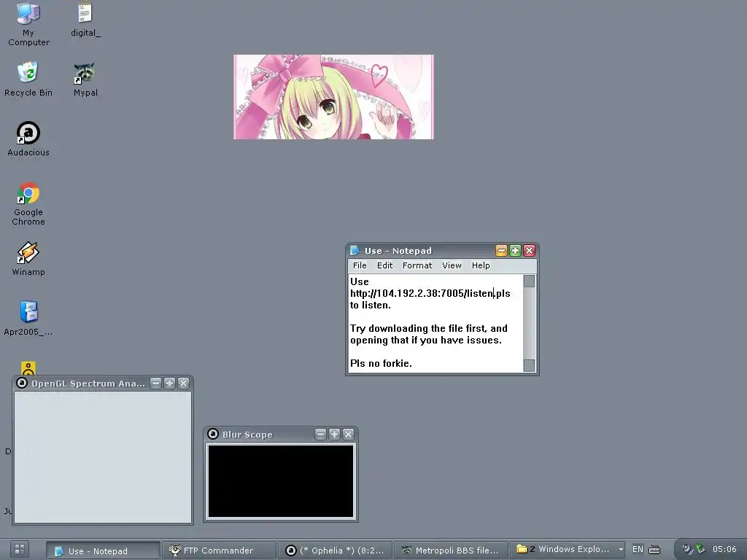The image size is (747, 560).
Task: Click the green network tray icon
Action: pyautogui.click(x=700, y=548)
